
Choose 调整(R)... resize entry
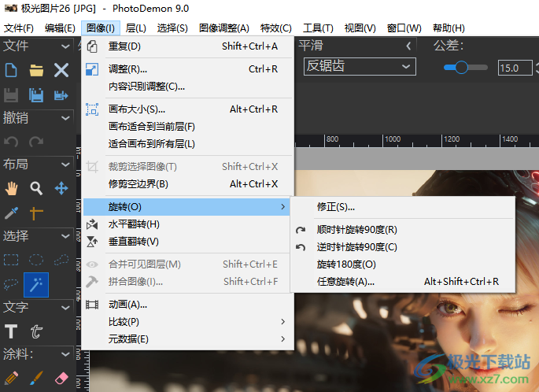point(188,69)
